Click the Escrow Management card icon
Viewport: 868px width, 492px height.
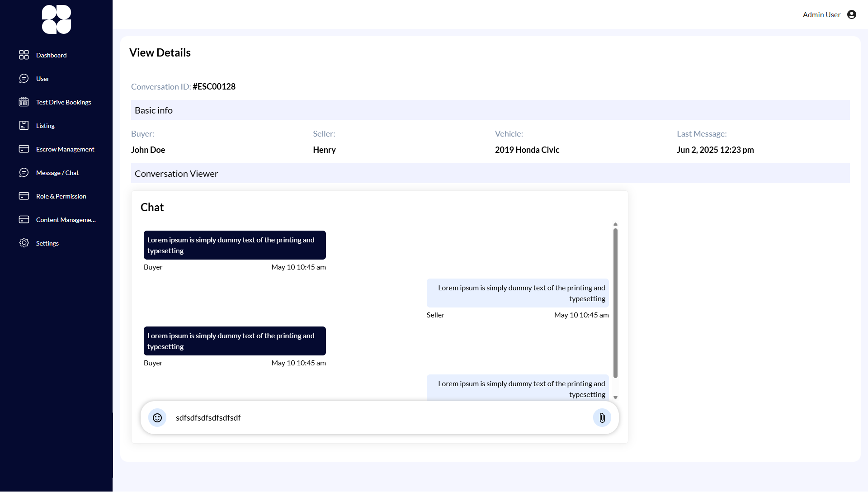pos(24,149)
